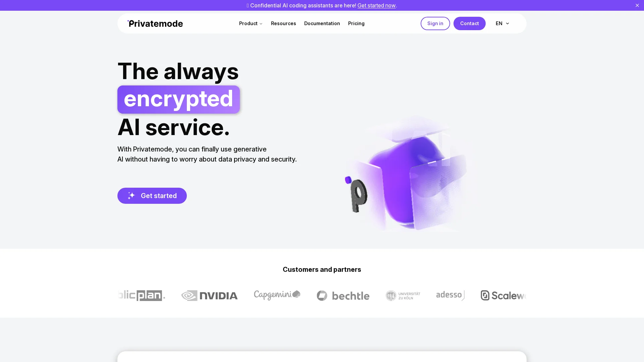
Task: Open the Pricing page
Action: (x=356, y=23)
